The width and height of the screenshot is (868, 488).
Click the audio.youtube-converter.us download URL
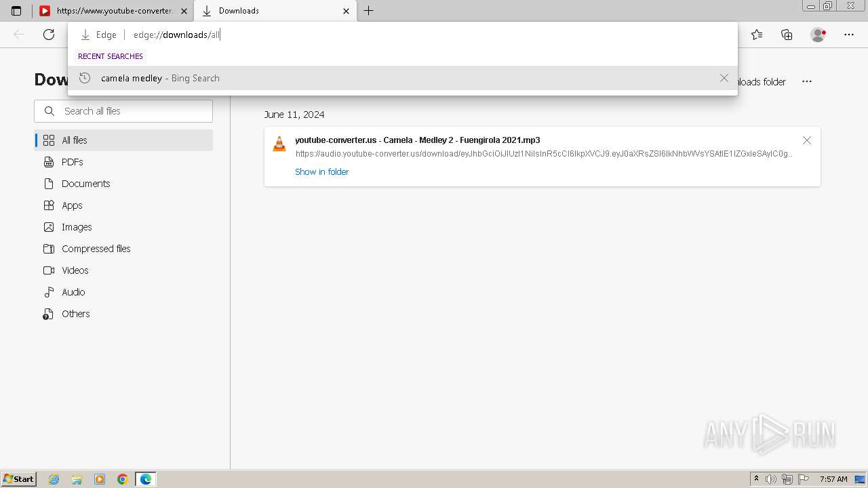pos(544,154)
